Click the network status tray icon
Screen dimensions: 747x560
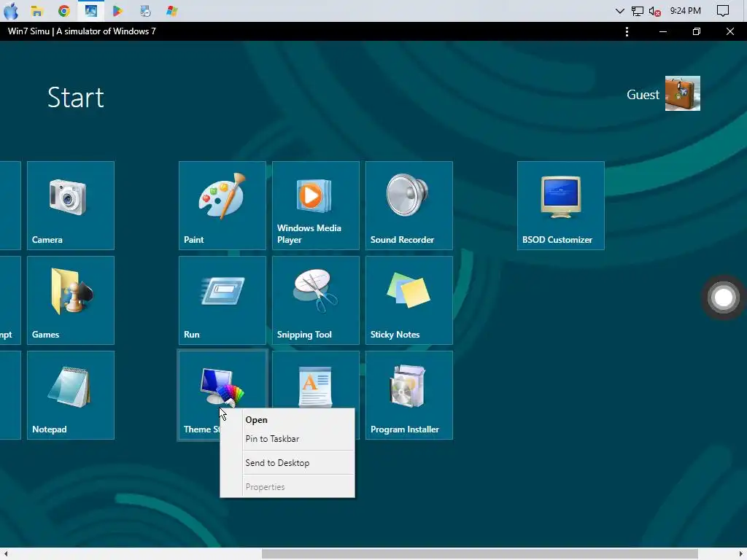(x=638, y=10)
